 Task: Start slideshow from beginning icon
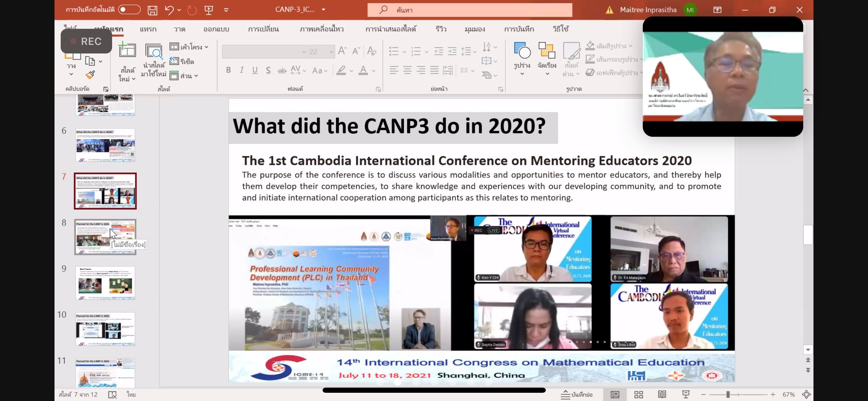click(209, 10)
